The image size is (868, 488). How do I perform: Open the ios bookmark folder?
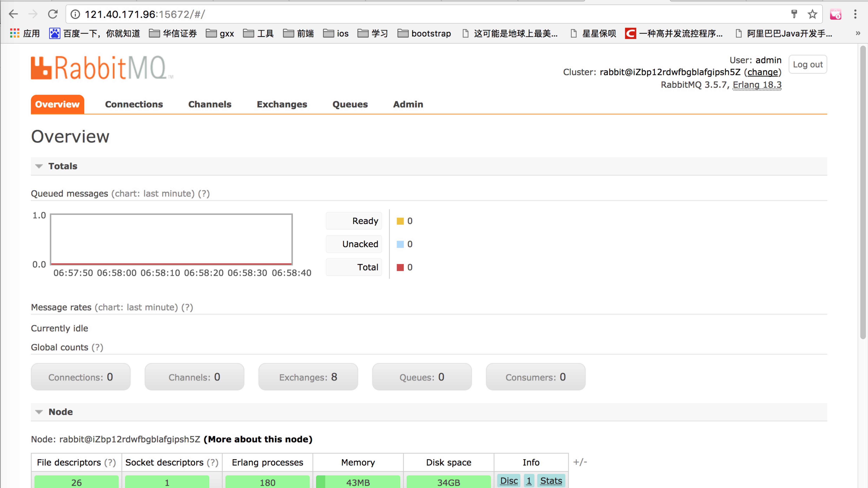tap(336, 33)
